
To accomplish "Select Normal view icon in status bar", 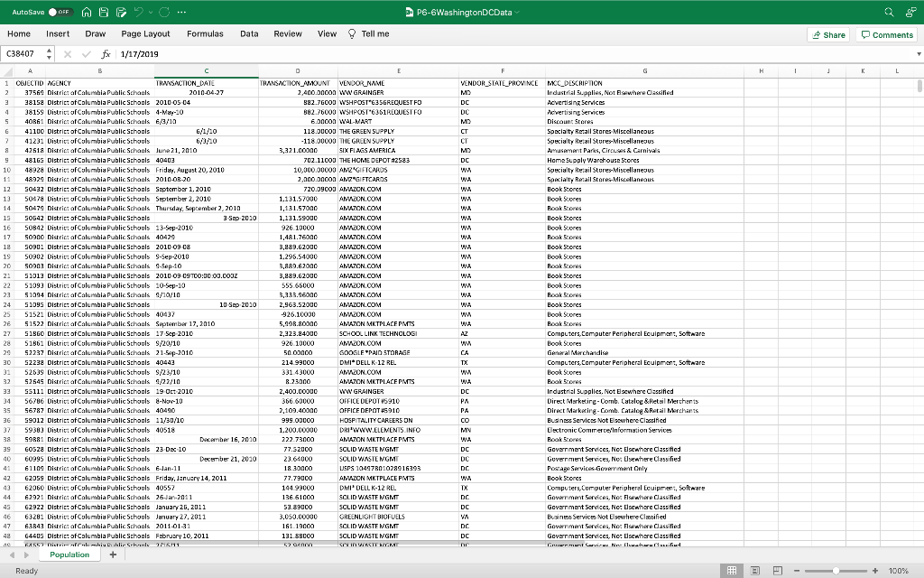I will tap(732, 570).
